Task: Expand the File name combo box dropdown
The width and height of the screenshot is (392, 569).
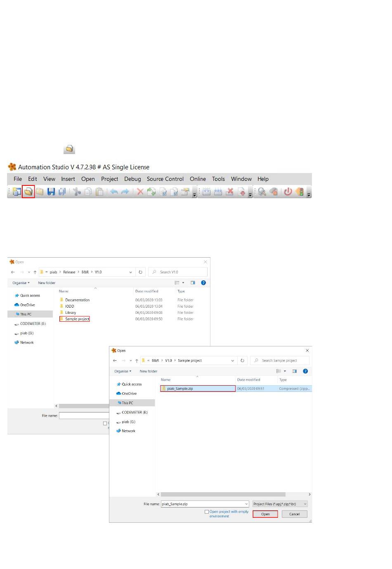Action: click(246, 504)
